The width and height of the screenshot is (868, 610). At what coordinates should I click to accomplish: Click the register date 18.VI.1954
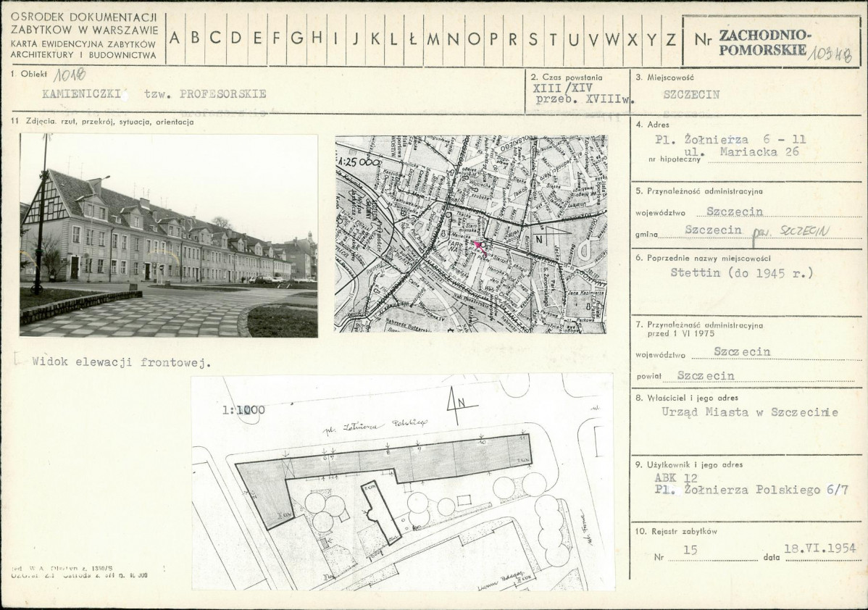point(820,548)
